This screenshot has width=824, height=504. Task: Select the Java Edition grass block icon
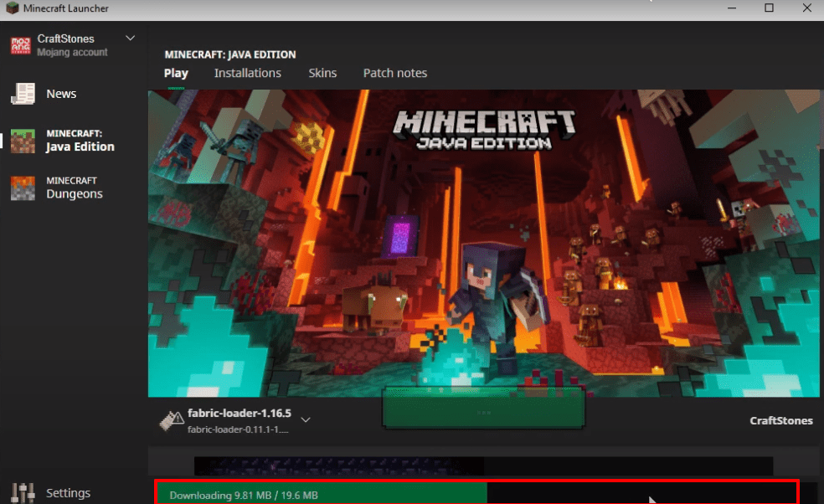23,141
